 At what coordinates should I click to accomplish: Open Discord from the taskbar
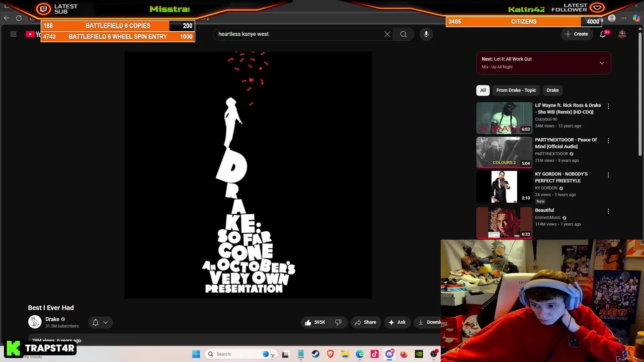click(389, 354)
